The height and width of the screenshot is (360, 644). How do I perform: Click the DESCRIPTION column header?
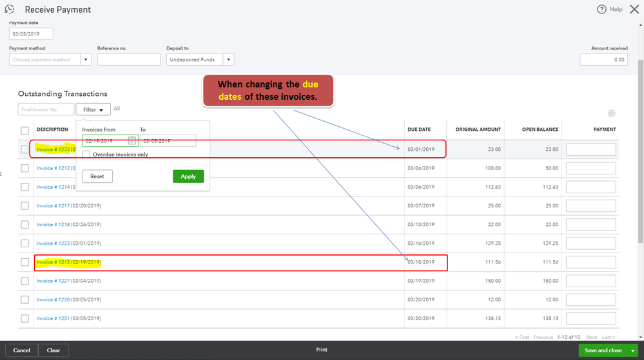(52, 129)
